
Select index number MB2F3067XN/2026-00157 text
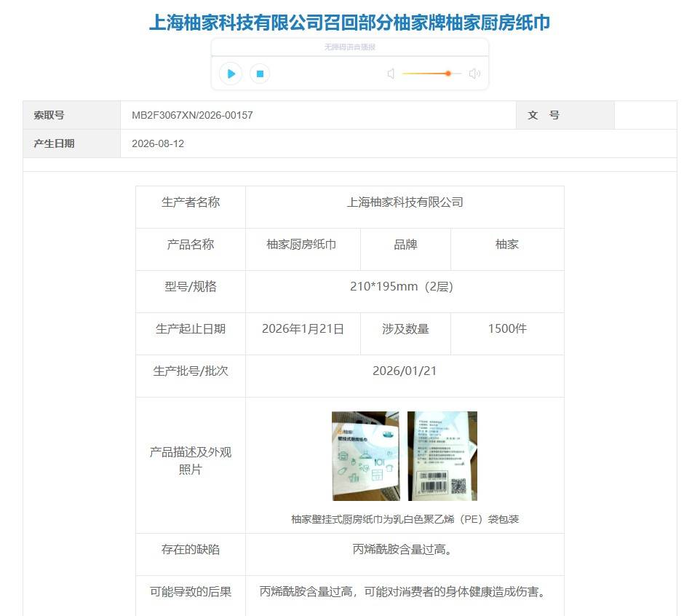click(x=192, y=115)
